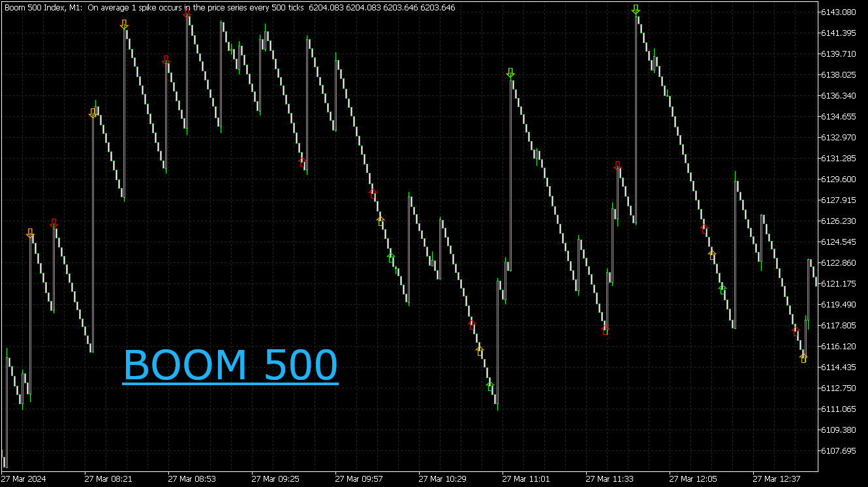Click the 27 Mar 08:53 time axis label
Image resolution: width=868 pixels, height=487 pixels.
(x=191, y=479)
